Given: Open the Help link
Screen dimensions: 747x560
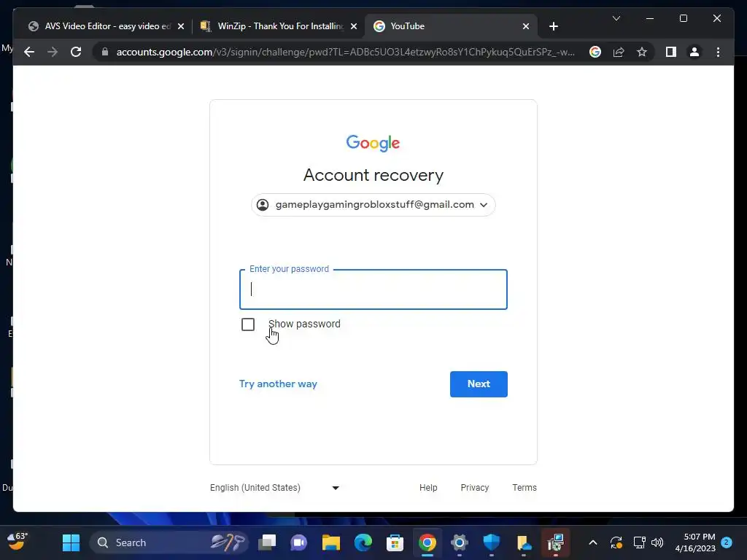Looking at the screenshot, I should point(427,488).
